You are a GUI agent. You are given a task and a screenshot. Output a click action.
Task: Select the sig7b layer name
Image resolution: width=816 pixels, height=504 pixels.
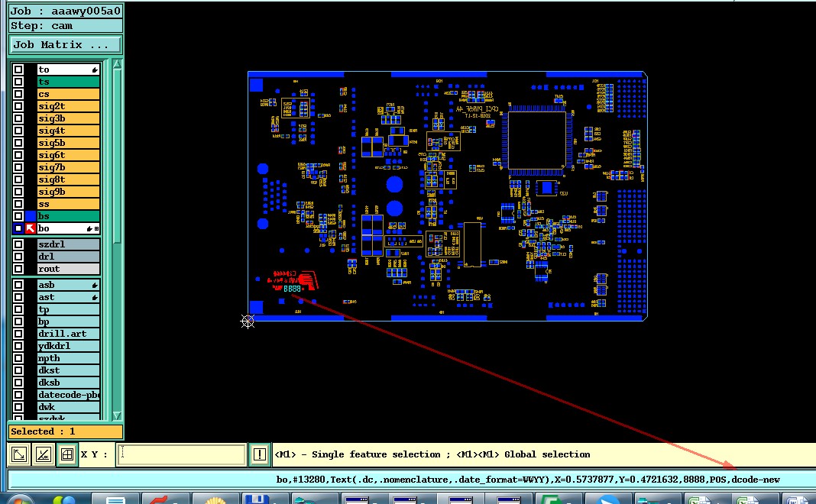[68, 167]
